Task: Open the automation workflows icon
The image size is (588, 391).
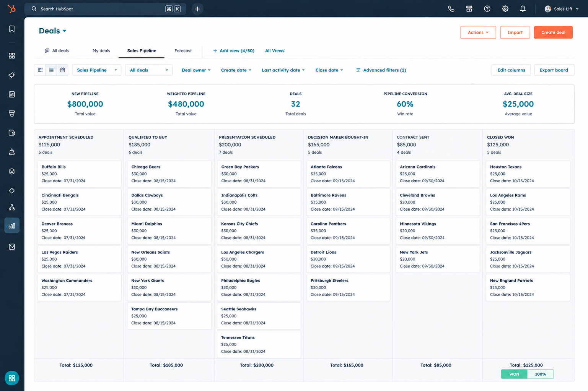Action: [x=12, y=207]
